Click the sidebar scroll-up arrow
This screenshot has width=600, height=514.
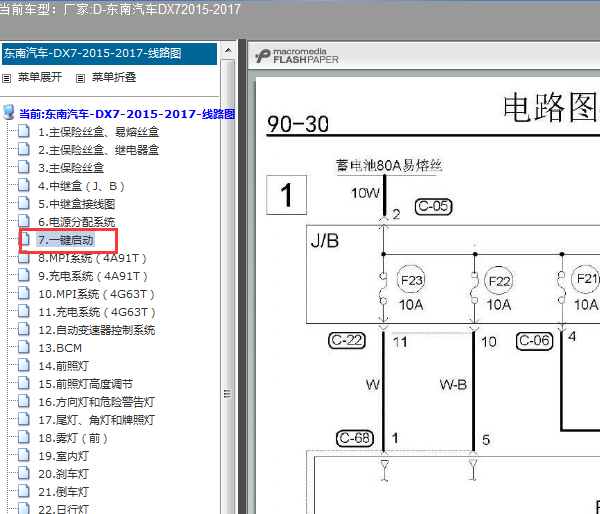pyautogui.click(x=228, y=50)
